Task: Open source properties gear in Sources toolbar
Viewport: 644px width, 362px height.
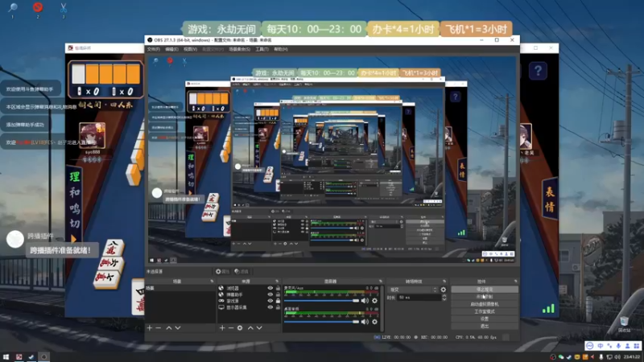Action: point(240,328)
